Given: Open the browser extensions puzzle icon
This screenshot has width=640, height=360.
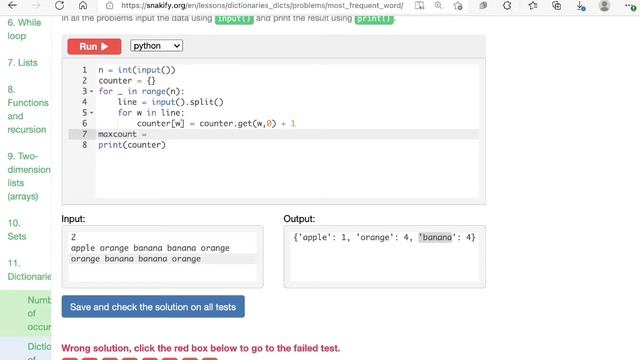Looking at the screenshot, I should (x=507, y=6).
